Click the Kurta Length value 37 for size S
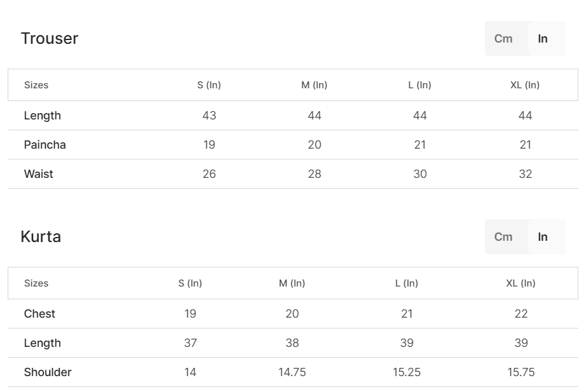This screenshot has height=392, width=586. (x=190, y=343)
